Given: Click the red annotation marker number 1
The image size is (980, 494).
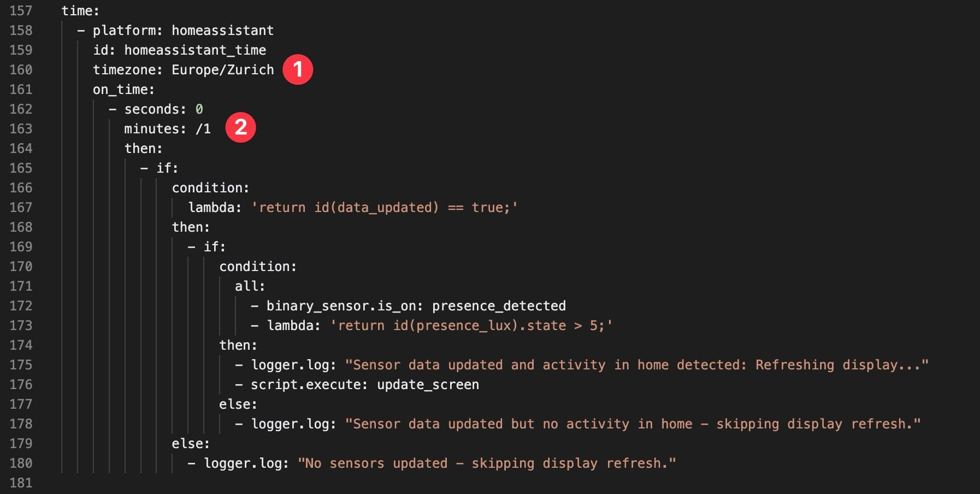Looking at the screenshot, I should tap(298, 69).
